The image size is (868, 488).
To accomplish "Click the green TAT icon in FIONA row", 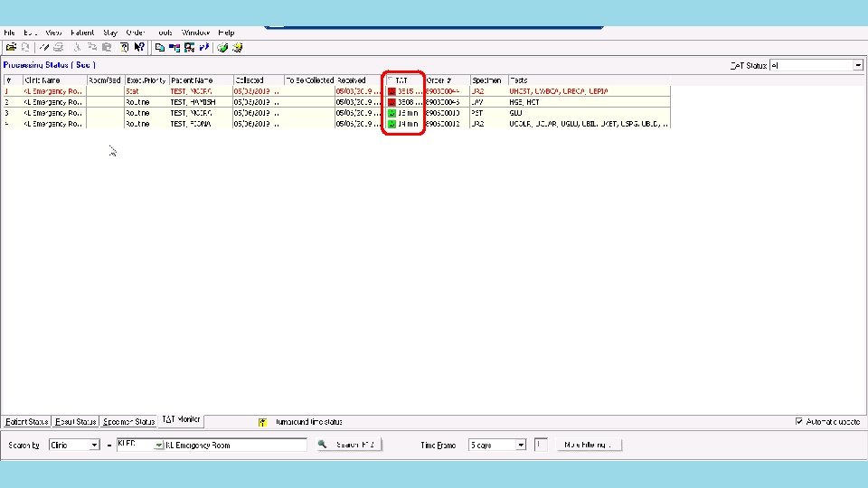I will [392, 124].
